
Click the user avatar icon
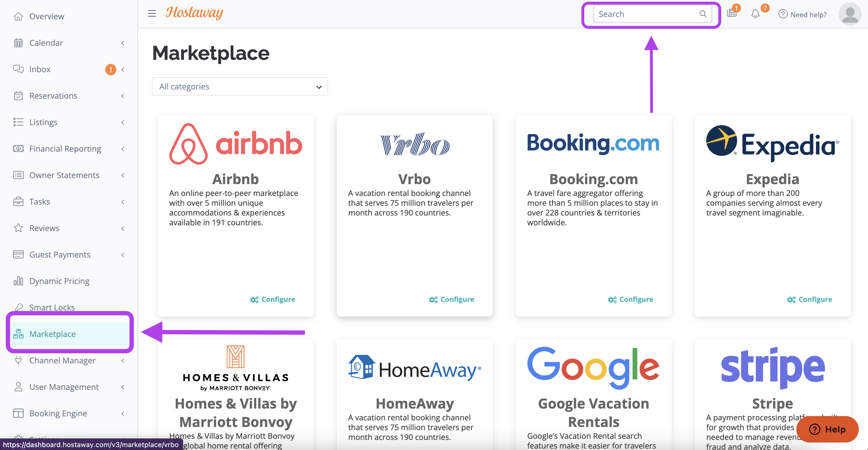tap(850, 14)
